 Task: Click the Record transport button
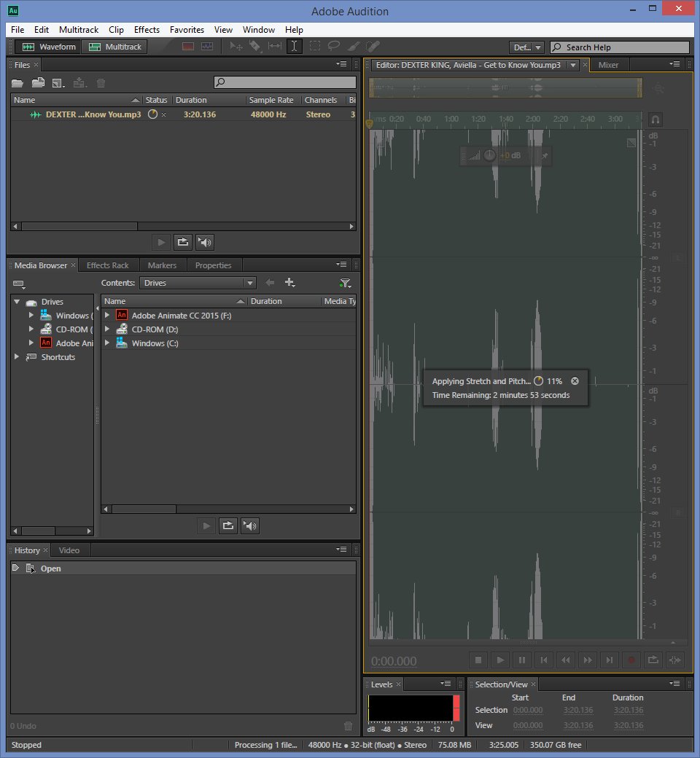(631, 660)
